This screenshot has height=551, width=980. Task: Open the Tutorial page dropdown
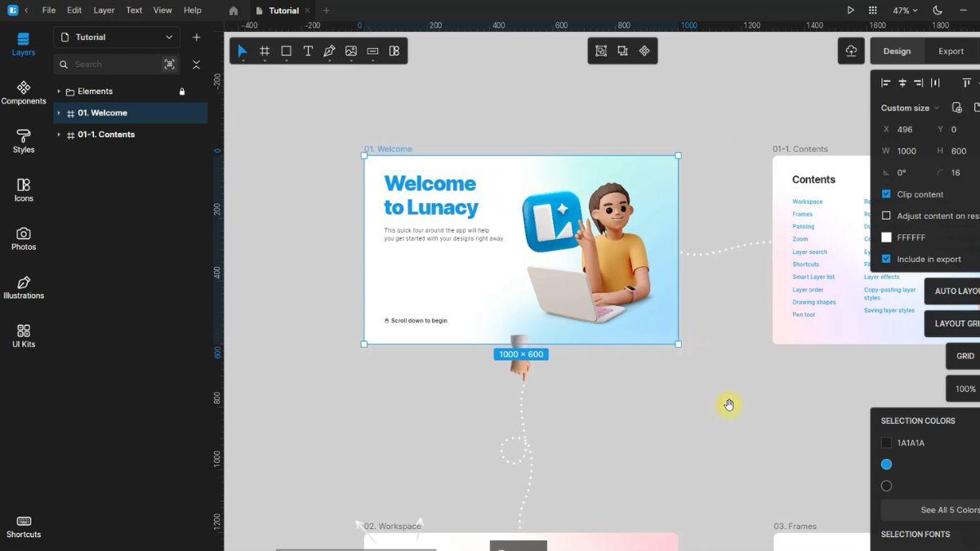[117, 38]
